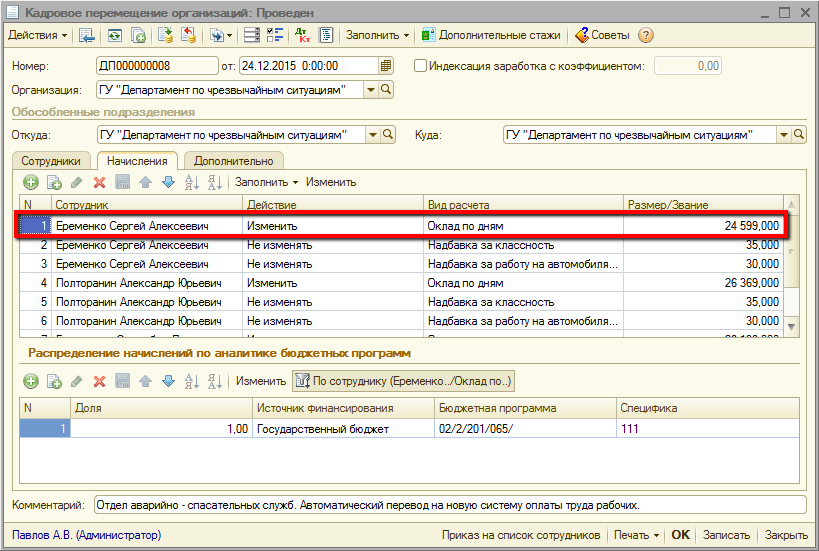Switch to the Дополнительно tab
The image size is (819, 551).
(x=233, y=161)
